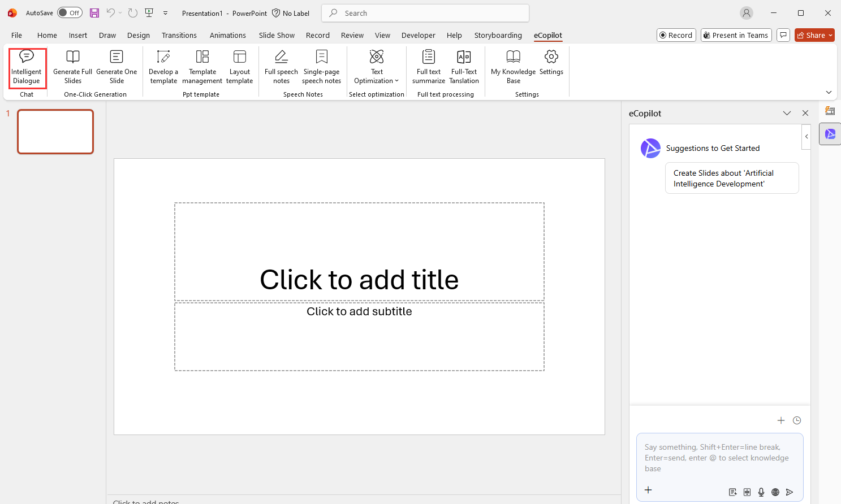Select slide 1 thumbnail
The width and height of the screenshot is (841, 504).
click(55, 132)
